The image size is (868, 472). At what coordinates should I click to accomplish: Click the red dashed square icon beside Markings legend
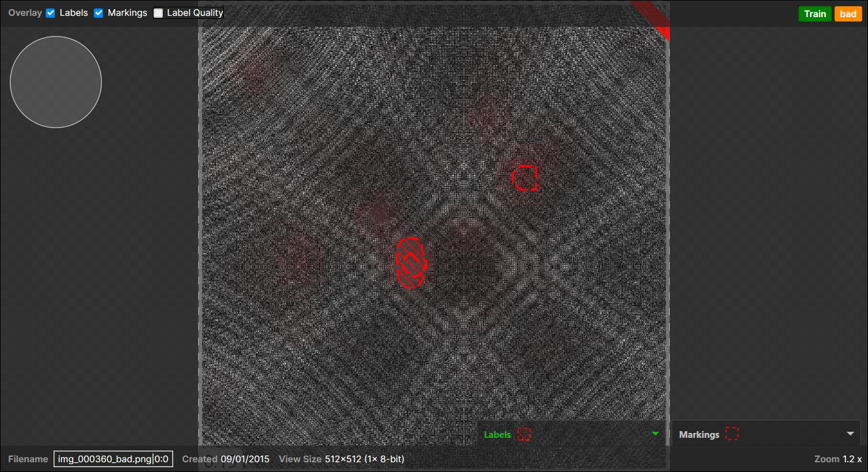coord(732,434)
